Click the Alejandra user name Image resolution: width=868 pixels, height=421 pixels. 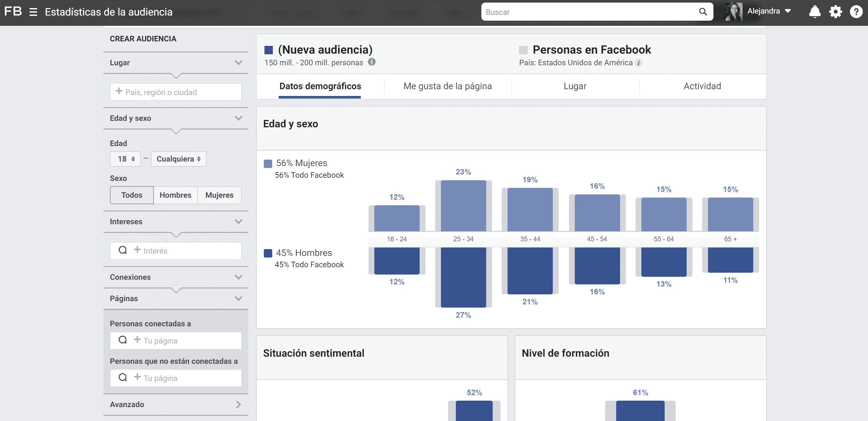click(764, 11)
